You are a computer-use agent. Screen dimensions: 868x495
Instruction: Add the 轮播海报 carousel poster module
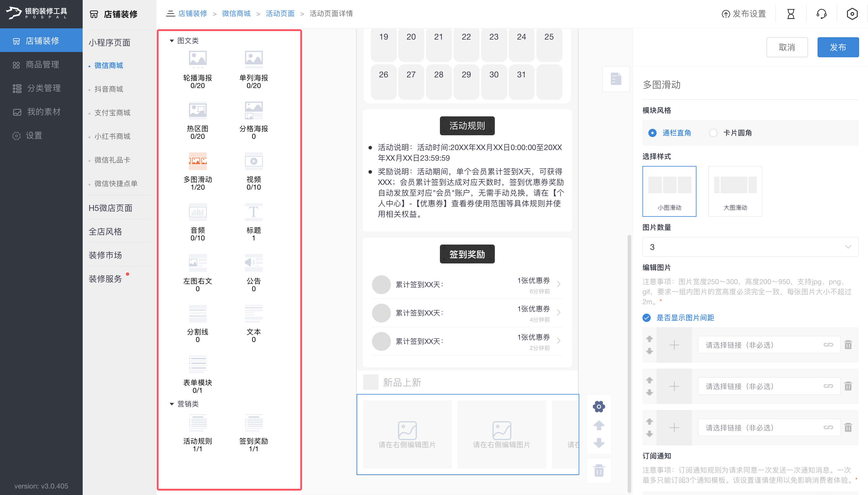click(198, 59)
